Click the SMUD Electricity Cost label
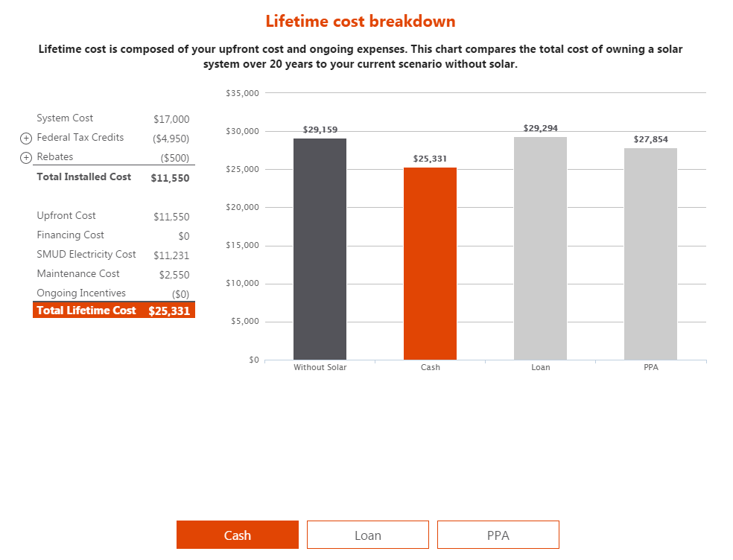The width and height of the screenshot is (733, 560). pyautogui.click(x=86, y=255)
